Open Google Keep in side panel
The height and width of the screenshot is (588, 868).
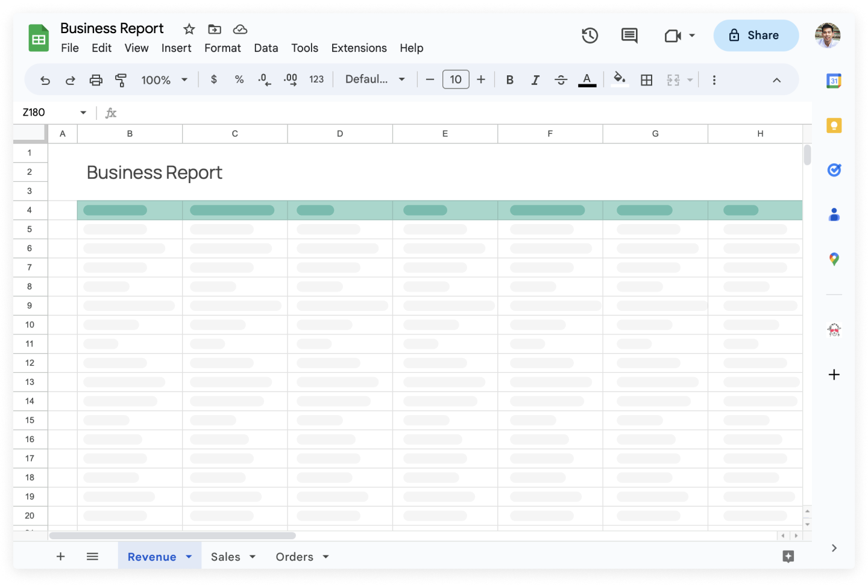pyautogui.click(x=834, y=125)
